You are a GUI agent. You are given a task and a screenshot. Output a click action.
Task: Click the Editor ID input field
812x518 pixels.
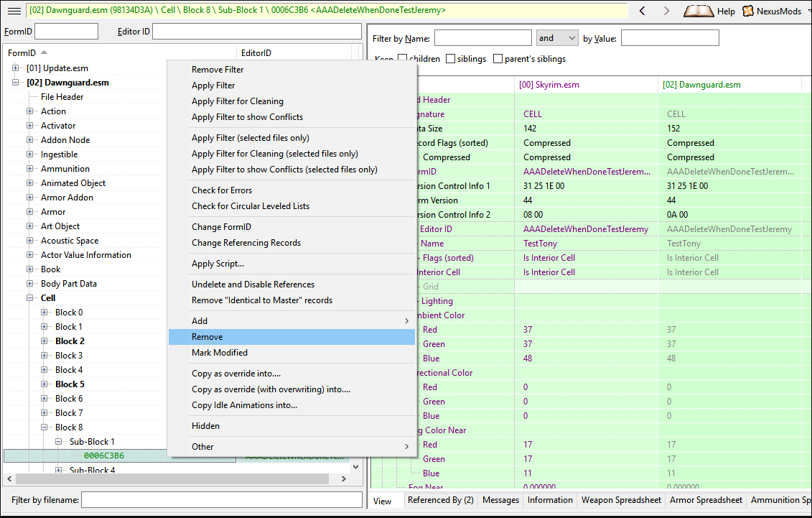point(257,31)
